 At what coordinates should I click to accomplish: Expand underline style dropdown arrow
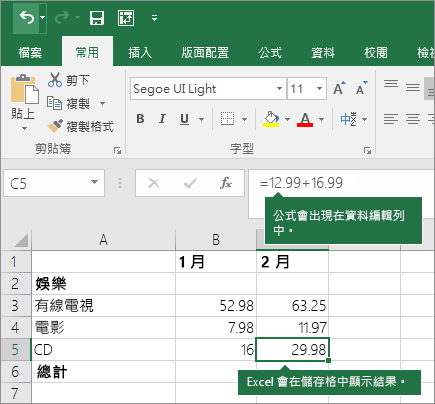(202, 119)
